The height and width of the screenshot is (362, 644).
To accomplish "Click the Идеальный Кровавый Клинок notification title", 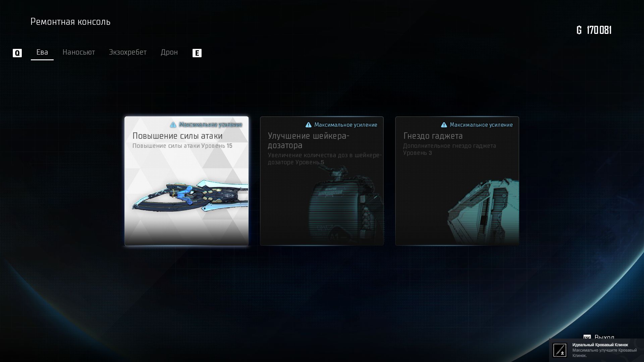I will [600, 345].
